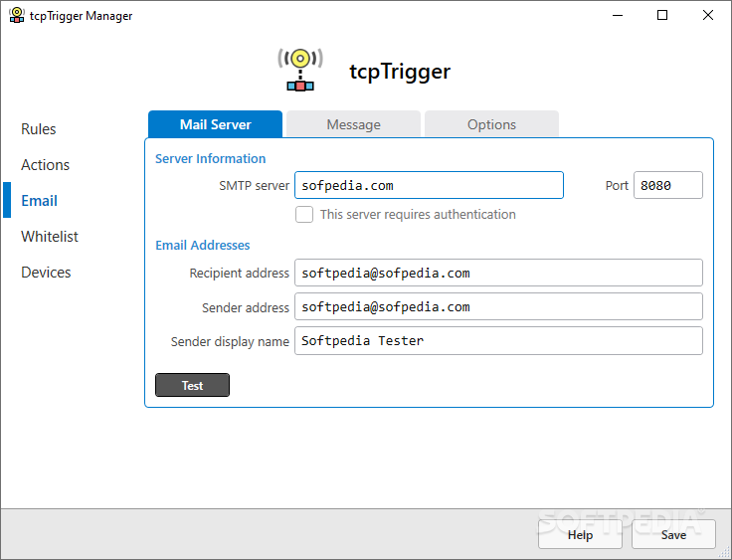Click the 'Email Addresses' heading

point(203,246)
